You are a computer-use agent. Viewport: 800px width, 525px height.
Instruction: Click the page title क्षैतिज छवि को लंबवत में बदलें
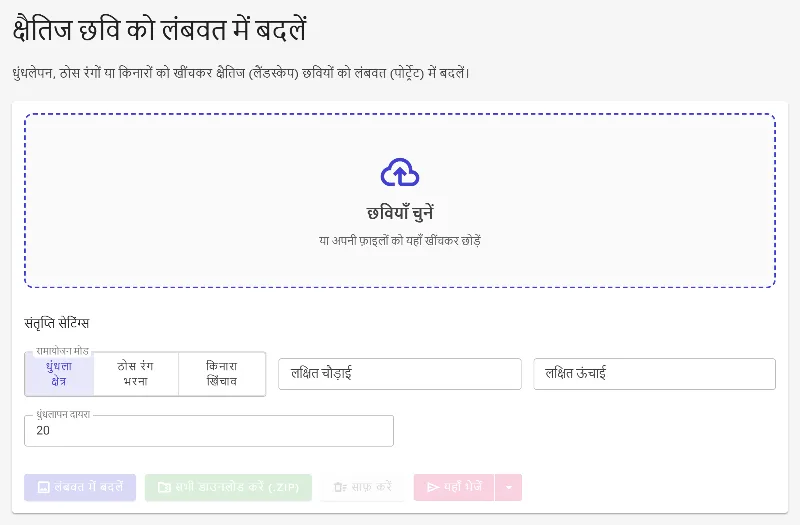(x=160, y=29)
